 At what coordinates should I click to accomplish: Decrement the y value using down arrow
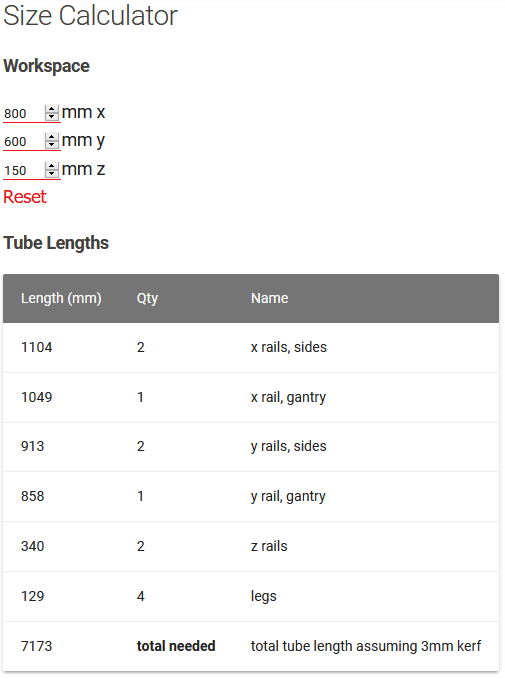pyautogui.click(x=52, y=145)
